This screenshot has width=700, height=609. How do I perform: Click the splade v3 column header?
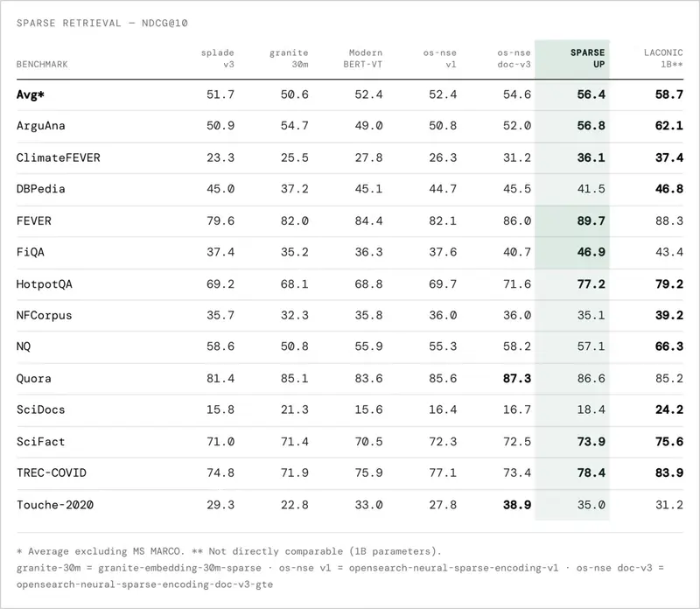click(x=217, y=59)
